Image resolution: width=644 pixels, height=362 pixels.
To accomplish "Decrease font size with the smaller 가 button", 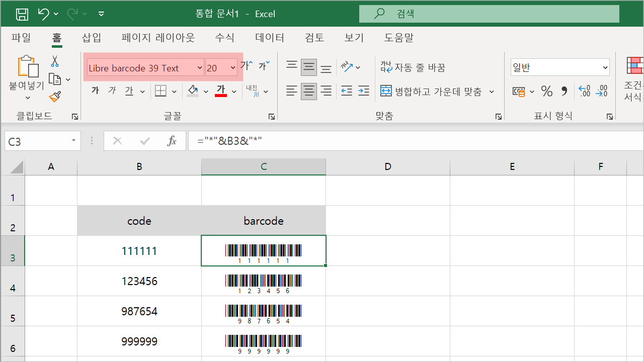I will coord(264,65).
